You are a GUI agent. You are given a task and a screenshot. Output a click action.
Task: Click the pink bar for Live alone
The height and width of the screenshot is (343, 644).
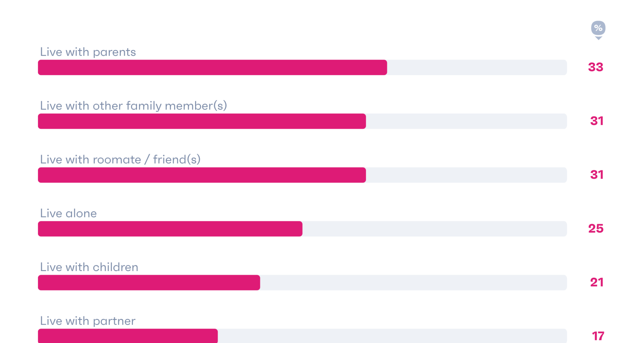[170, 229]
